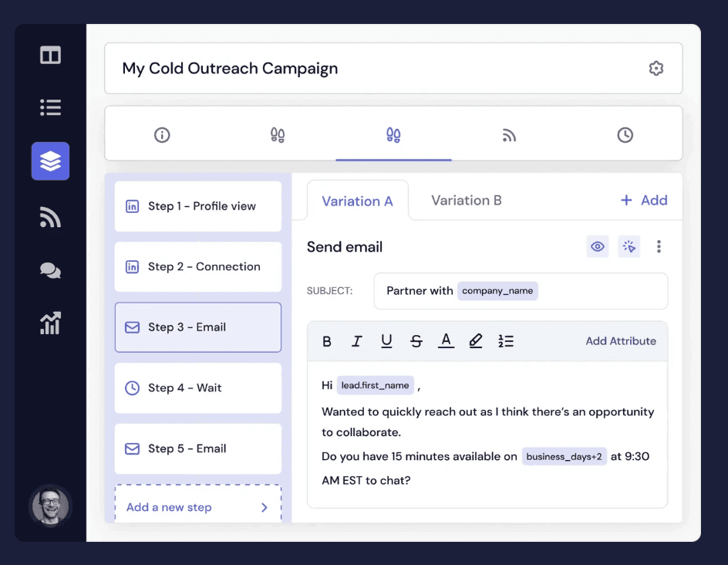
Task: Select the lead.first_name attribute tag
Action: pyautogui.click(x=375, y=385)
